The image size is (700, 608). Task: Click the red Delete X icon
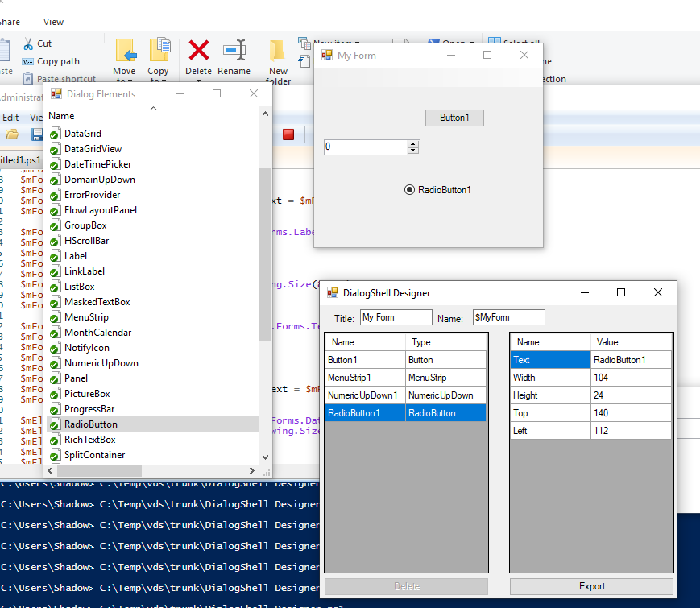point(199,51)
